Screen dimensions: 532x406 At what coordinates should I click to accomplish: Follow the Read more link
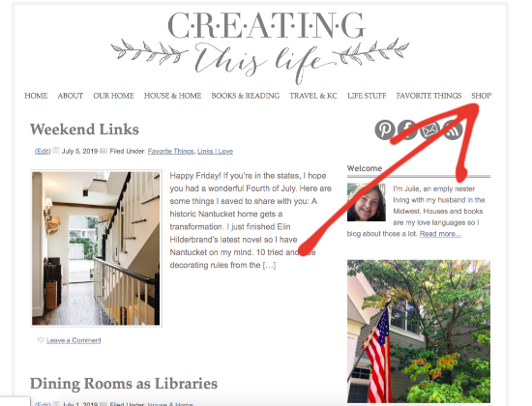(x=440, y=234)
